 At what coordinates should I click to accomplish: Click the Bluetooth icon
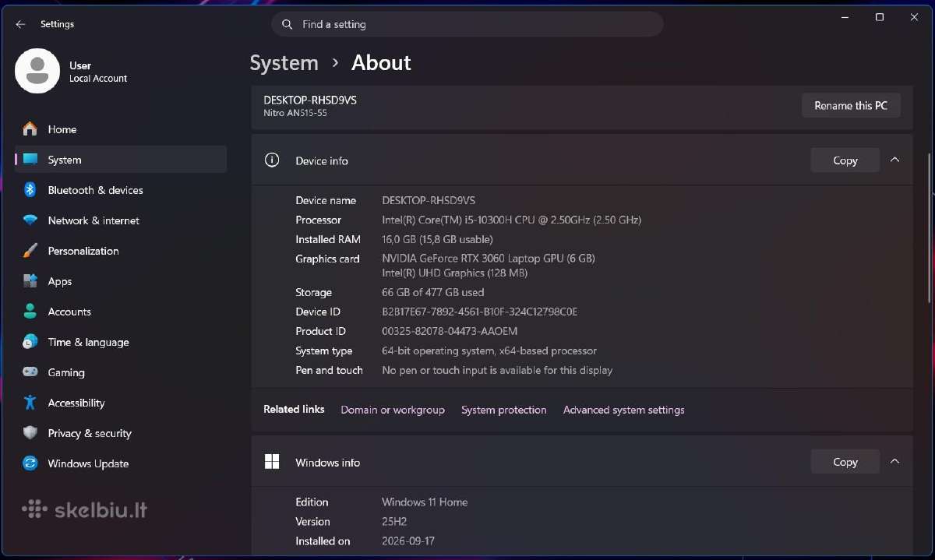30,190
